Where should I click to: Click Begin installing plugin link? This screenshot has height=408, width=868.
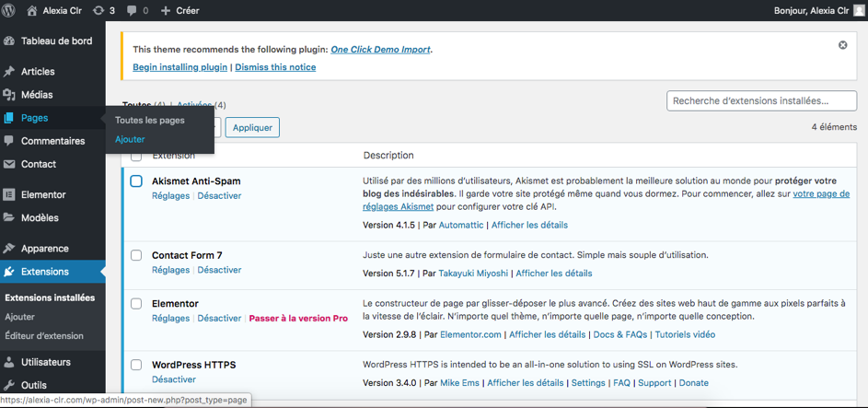coord(179,67)
